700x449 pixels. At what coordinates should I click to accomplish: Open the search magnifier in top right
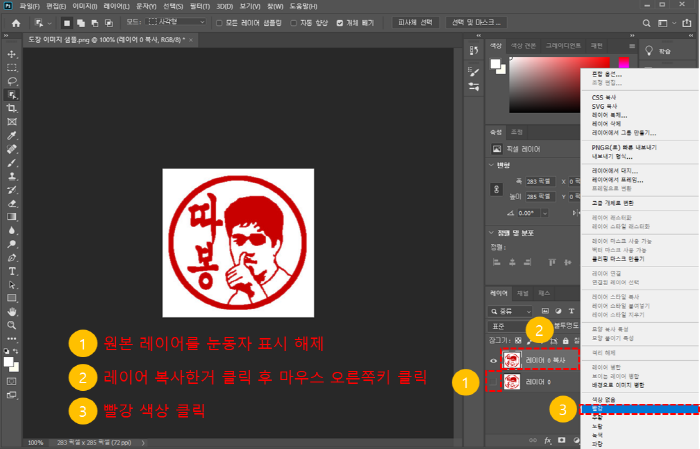click(646, 23)
